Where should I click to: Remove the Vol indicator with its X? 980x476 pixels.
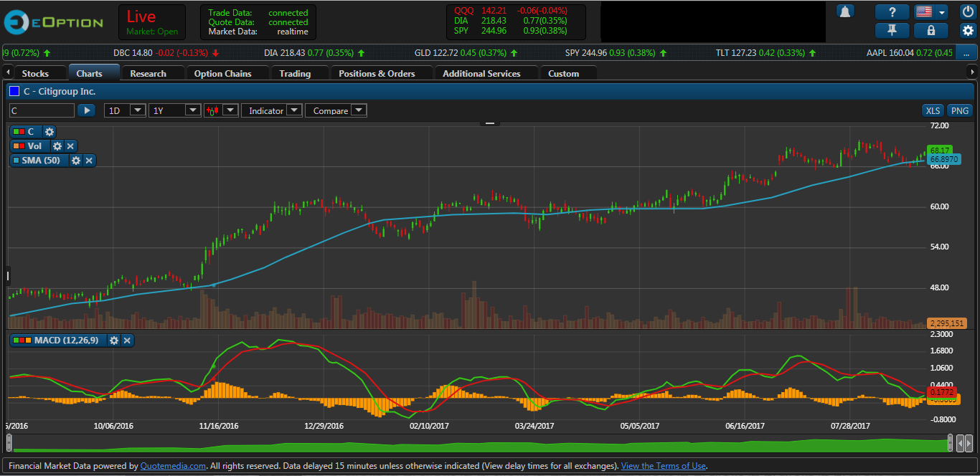tap(70, 146)
